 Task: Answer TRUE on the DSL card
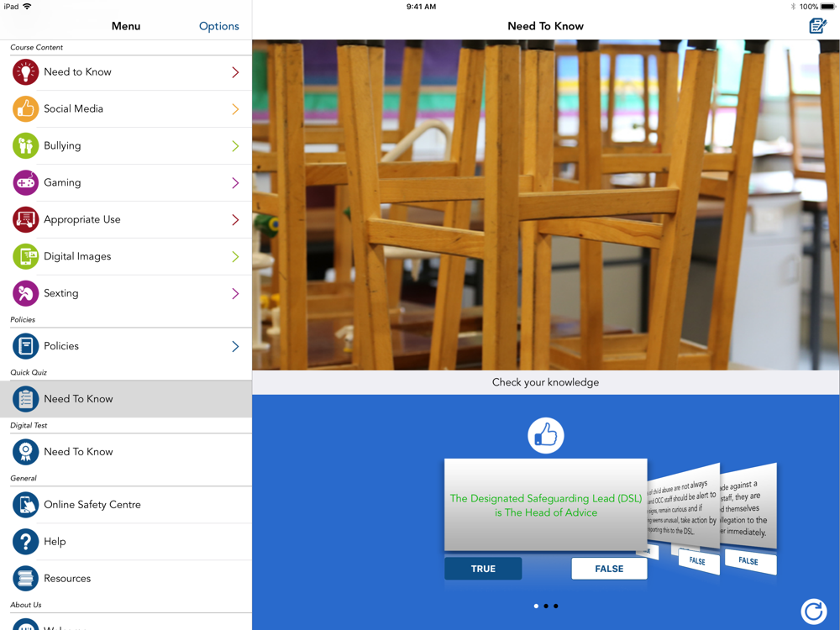click(483, 569)
